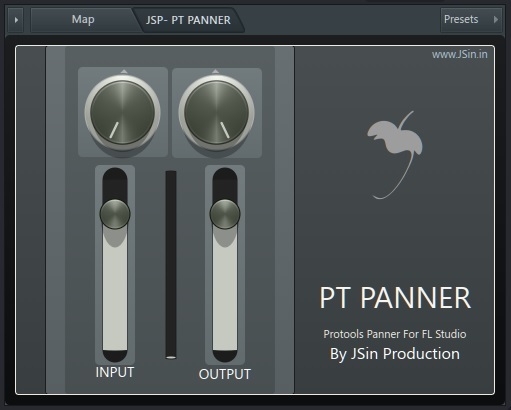Click the INPUT slider handle
The image size is (511, 410).
click(115, 214)
